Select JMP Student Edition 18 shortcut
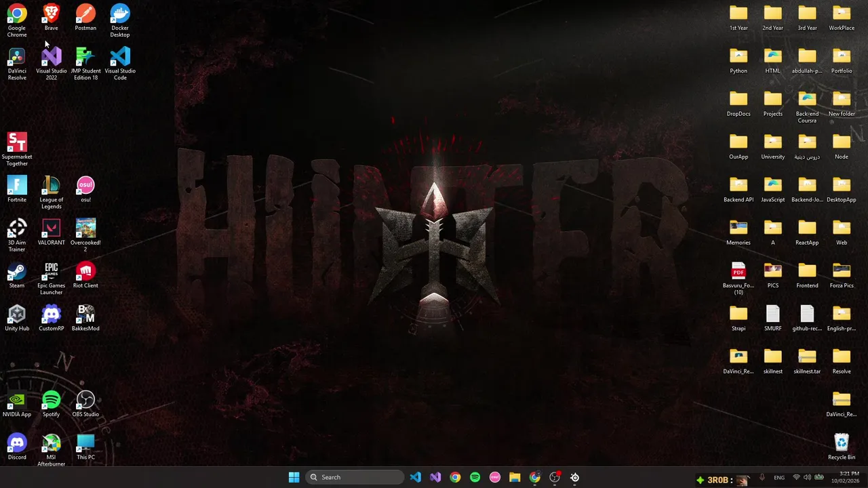Viewport: 868px width, 488px height. (x=85, y=64)
